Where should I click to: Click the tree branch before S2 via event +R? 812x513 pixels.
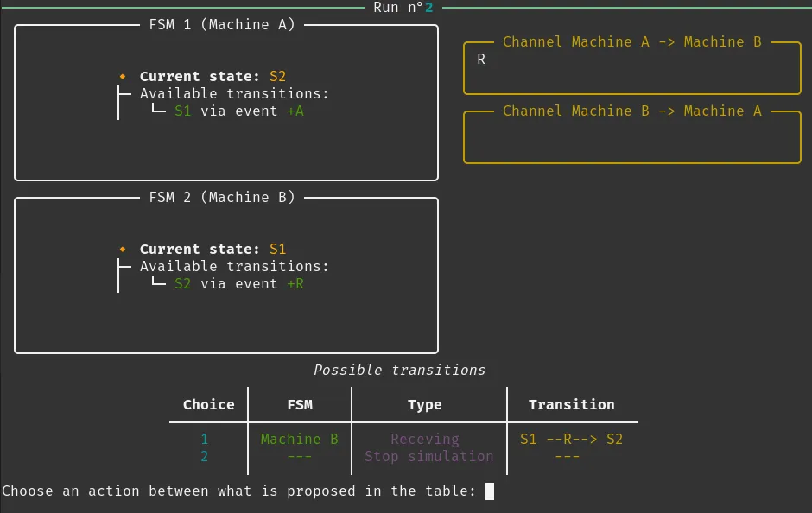(158, 283)
